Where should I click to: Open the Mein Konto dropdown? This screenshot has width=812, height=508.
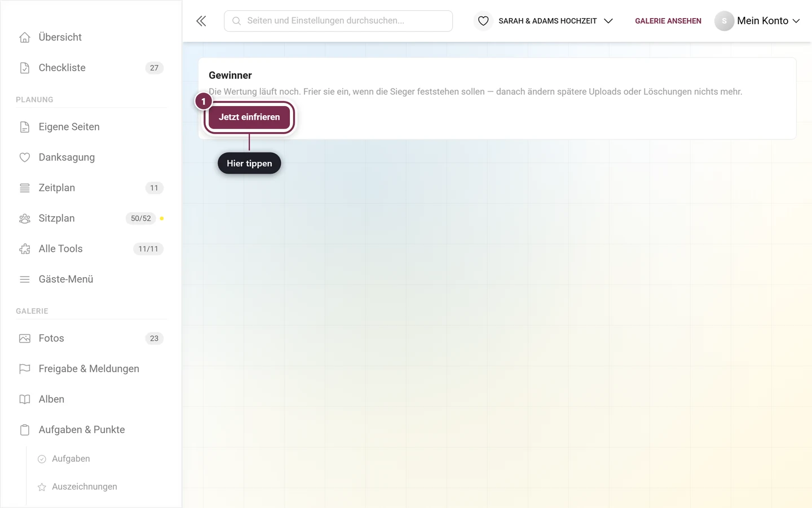click(x=758, y=21)
